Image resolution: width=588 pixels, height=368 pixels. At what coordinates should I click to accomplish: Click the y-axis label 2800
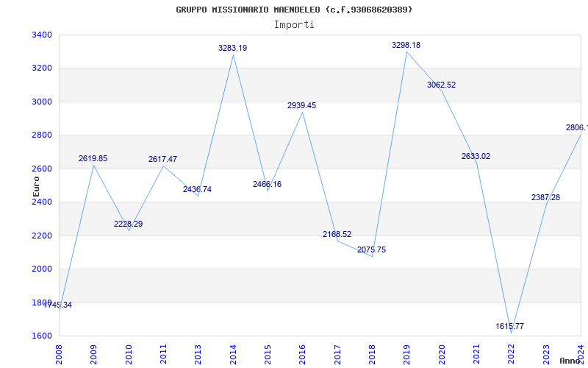[x=42, y=135]
